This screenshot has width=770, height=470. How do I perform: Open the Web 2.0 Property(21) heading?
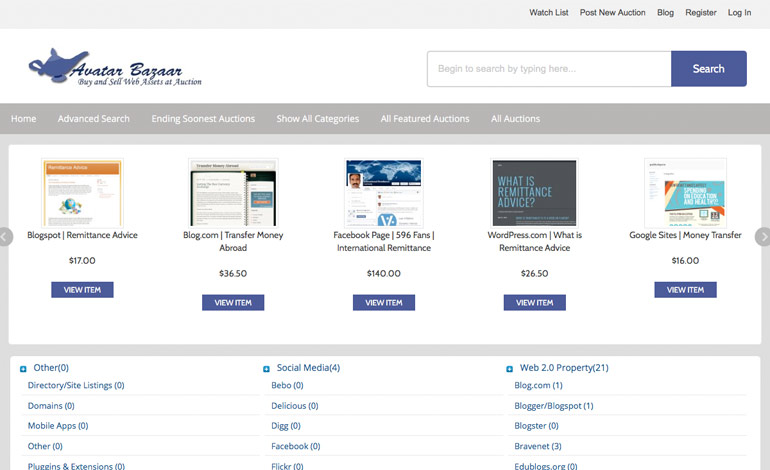[564, 368]
